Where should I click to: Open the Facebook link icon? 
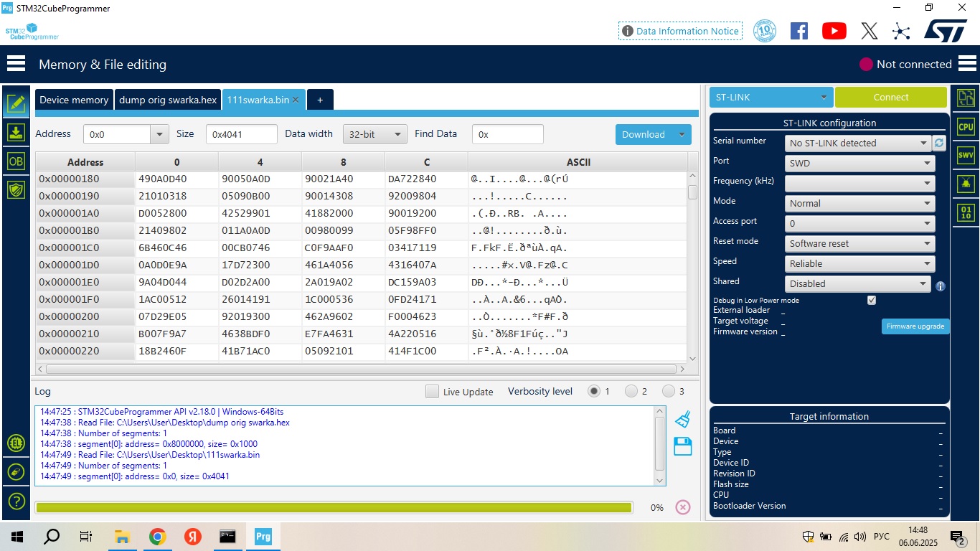(x=799, y=31)
